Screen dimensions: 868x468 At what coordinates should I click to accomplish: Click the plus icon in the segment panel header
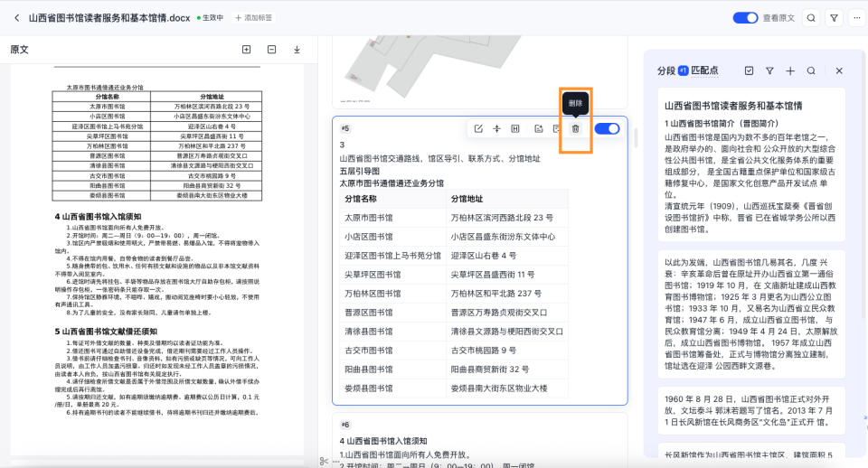[790, 70]
